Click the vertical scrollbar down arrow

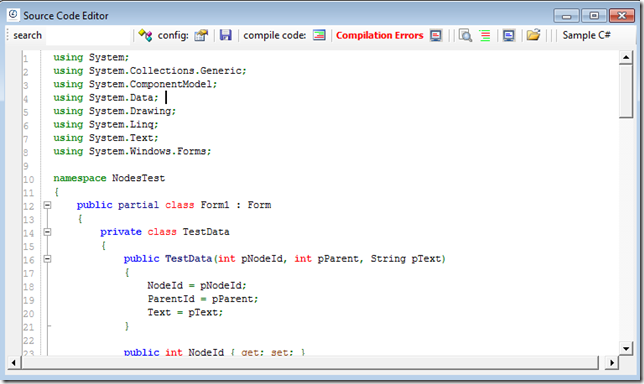click(626, 349)
